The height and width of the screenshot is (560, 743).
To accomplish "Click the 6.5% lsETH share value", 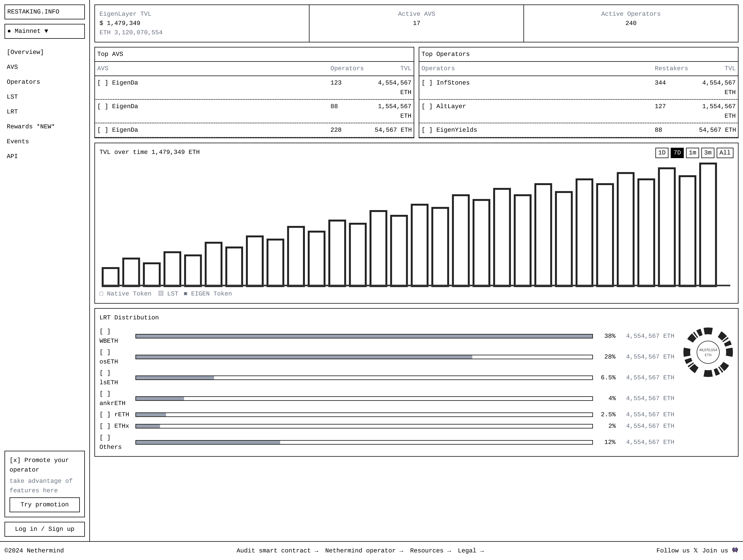I will click(608, 378).
